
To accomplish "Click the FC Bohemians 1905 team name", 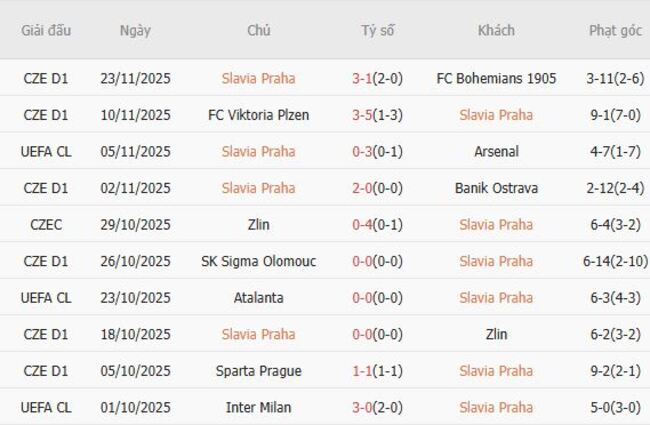I will [x=496, y=78].
